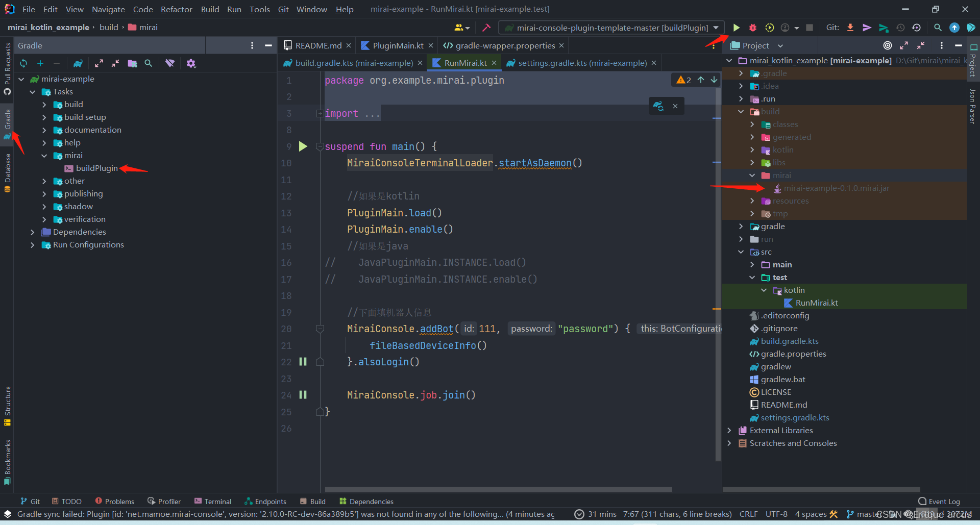Reload all Gradle projects with the sync icon
The width and height of the screenshot is (980, 525).
tap(23, 63)
